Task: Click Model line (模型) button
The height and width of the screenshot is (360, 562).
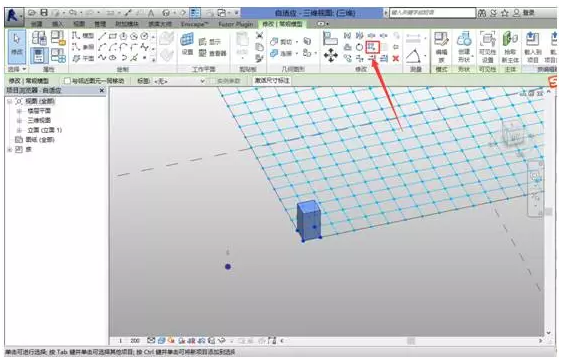Action: [x=83, y=35]
